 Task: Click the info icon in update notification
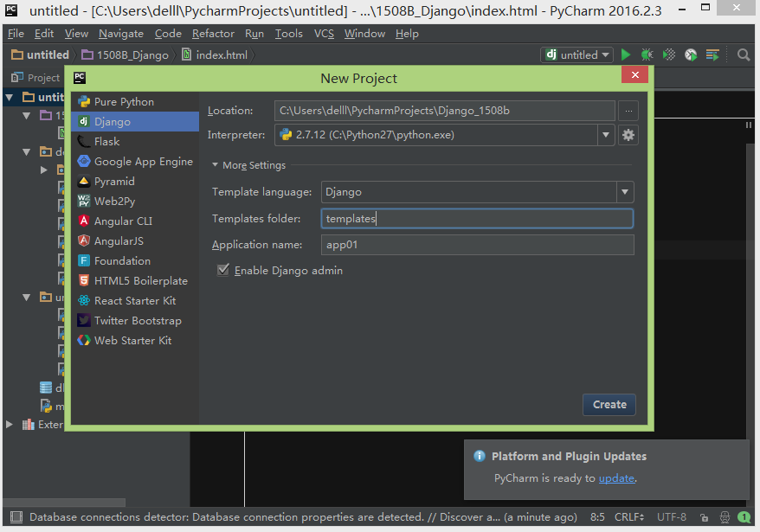click(x=480, y=456)
